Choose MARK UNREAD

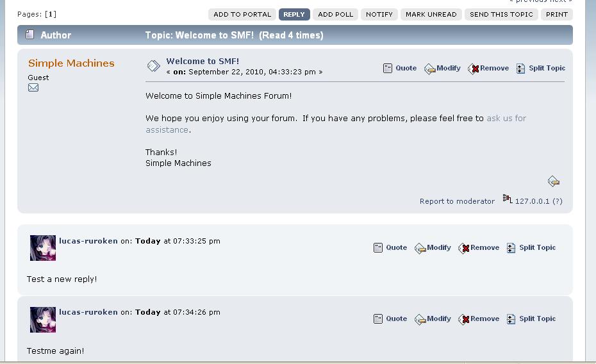tap(431, 15)
